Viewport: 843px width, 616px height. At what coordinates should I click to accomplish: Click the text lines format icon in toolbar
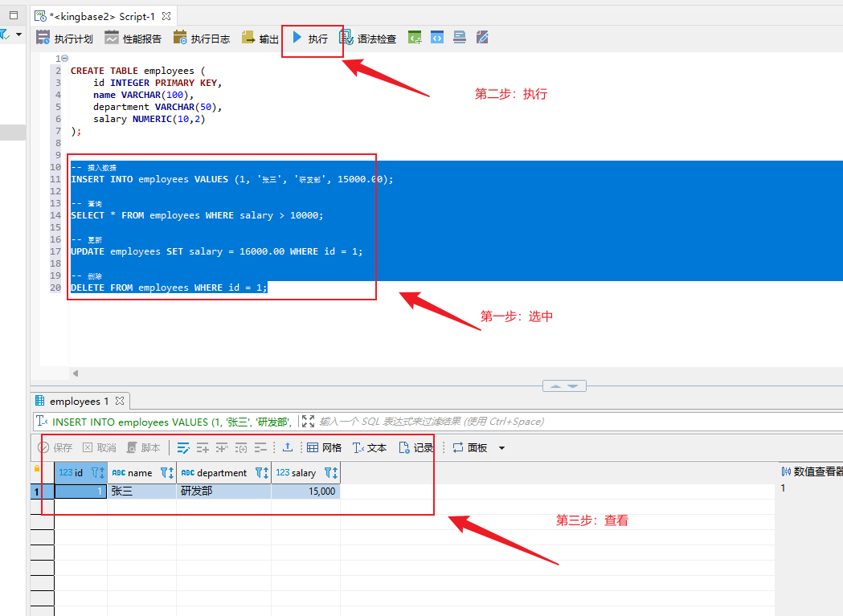point(460,38)
